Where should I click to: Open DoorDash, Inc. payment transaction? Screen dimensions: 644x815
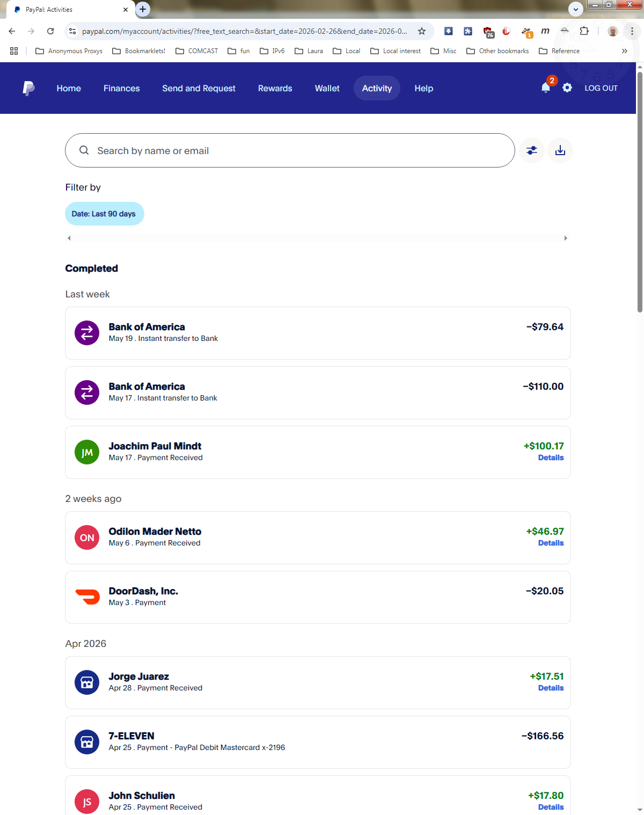click(x=318, y=597)
